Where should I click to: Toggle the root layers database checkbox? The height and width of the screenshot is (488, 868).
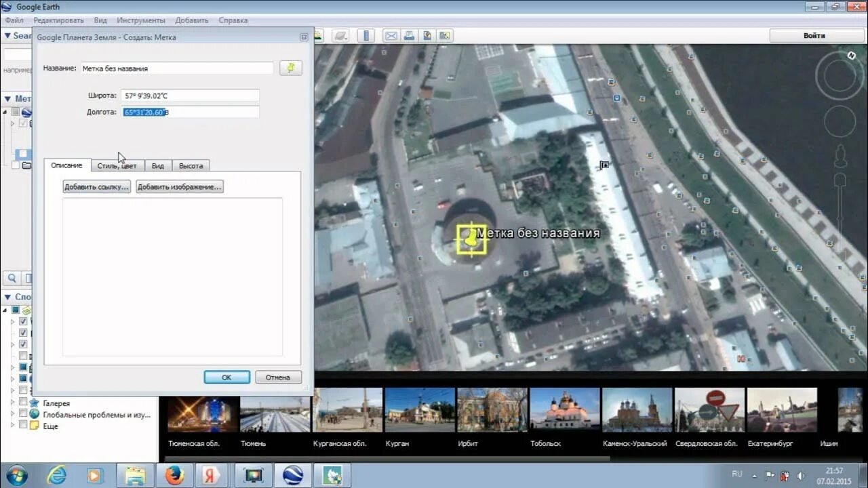point(16,310)
